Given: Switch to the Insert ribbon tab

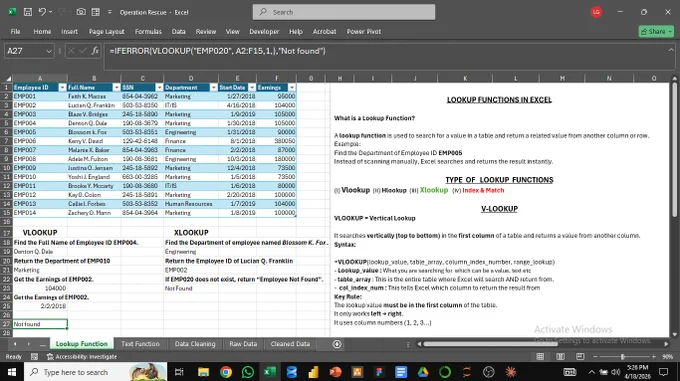Looking at the screenshot, I should (69, 32).
